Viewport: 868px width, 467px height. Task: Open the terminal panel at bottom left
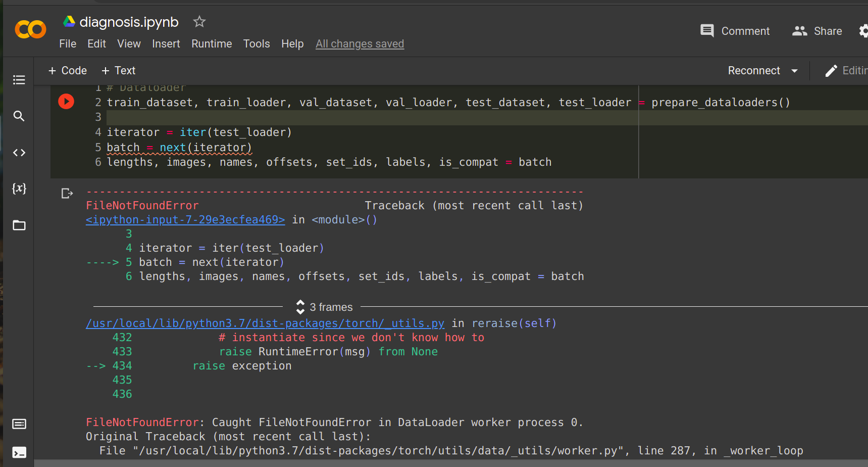(x=19, y=452)
